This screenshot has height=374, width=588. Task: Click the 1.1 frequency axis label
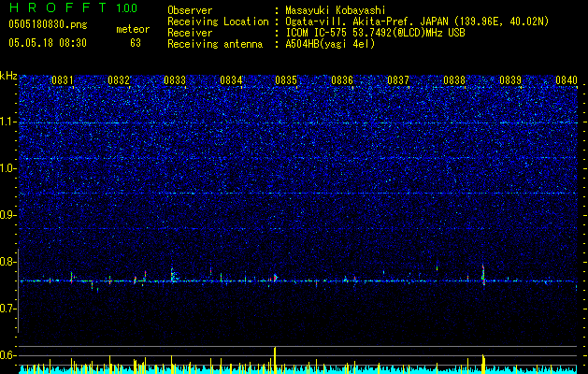pos(8,122)
